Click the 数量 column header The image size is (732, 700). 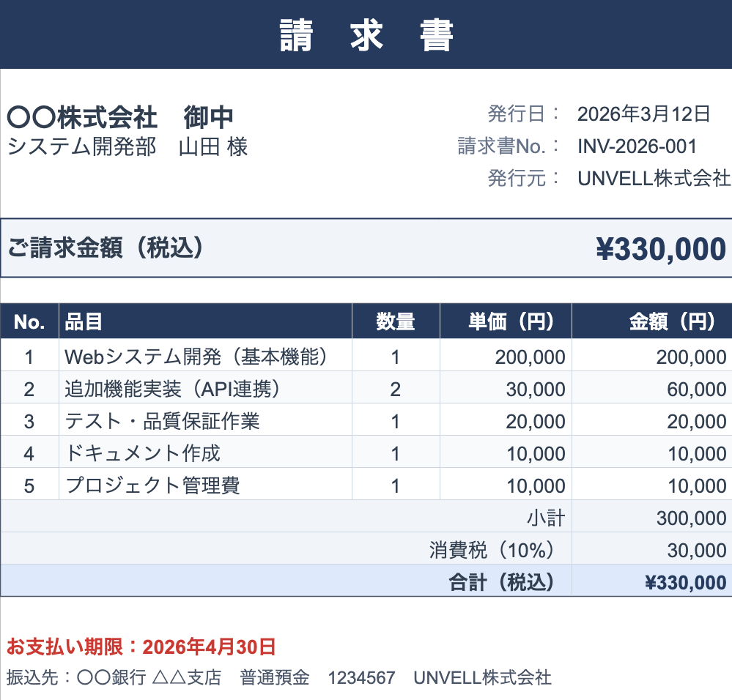pyautogui.click(x=395, y=321)
